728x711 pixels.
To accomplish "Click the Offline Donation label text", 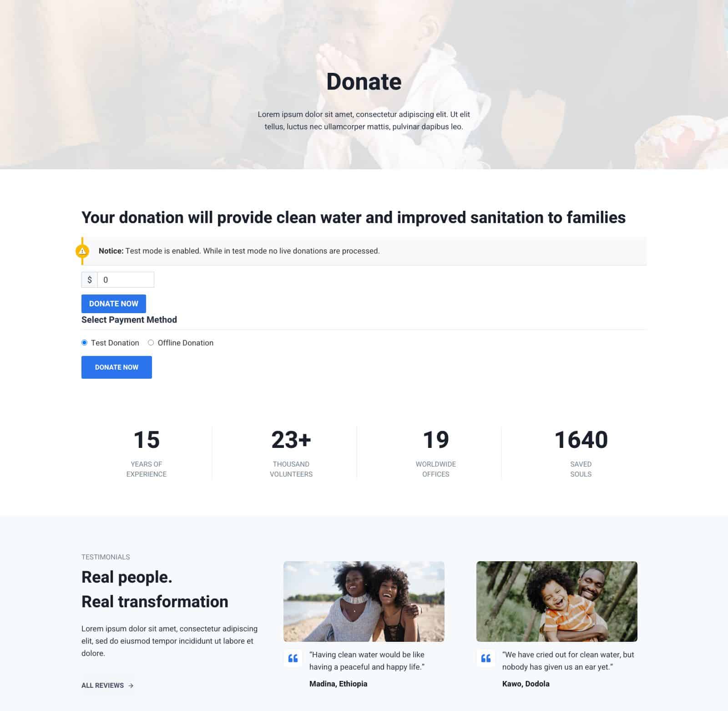I will pyautogui.click(x=186, y=343).
